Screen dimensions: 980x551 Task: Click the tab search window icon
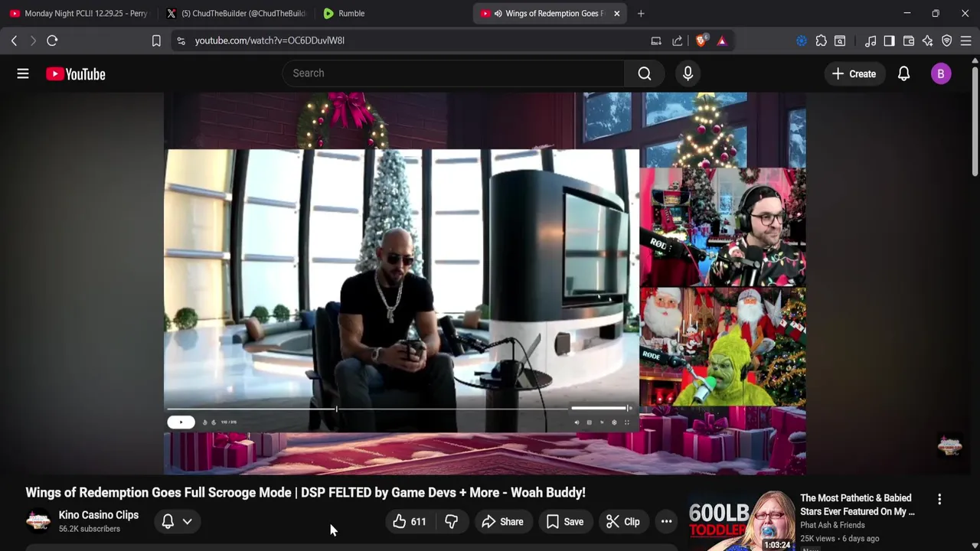840,41
